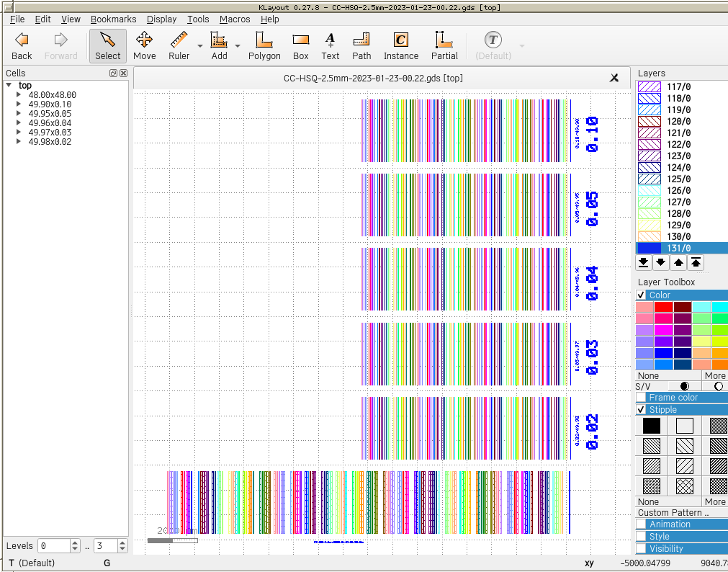Screen dimensions: 728x572
Task: Toggle the Color section checkbox
Action: [641, 295]
